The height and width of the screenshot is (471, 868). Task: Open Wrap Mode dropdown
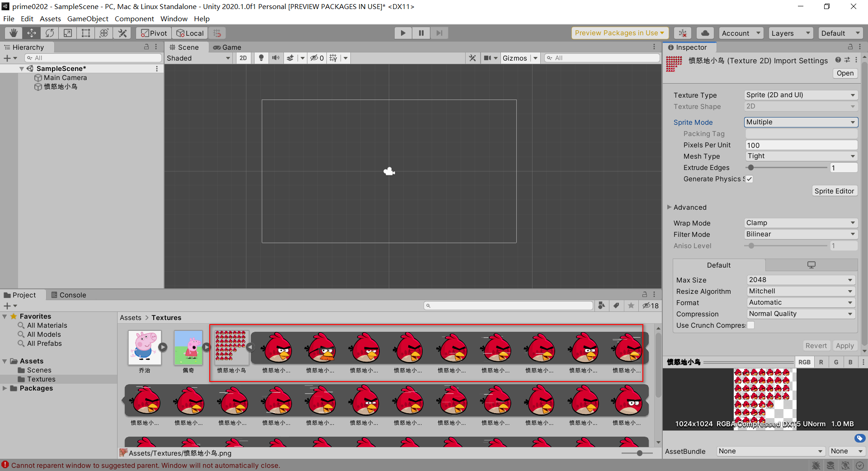pyautogui.click(x=801, y=223)
